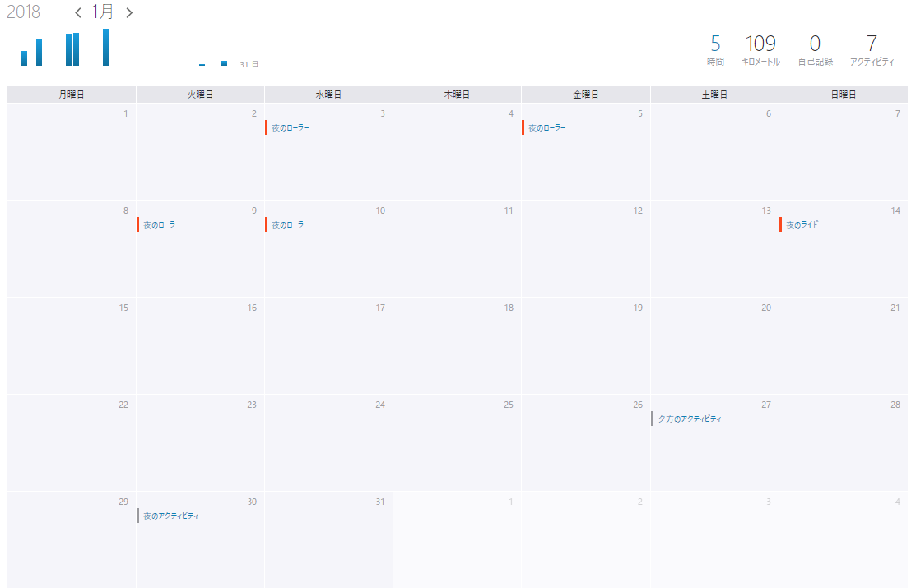The image size is (916, 588).
Task: Click the 5 時間 total stat
Action: [715, 49]
